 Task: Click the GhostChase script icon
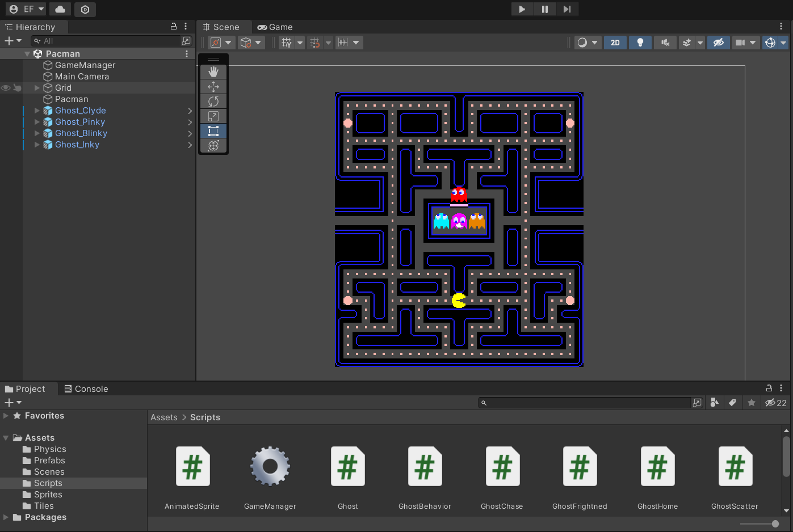coord(502,466)
